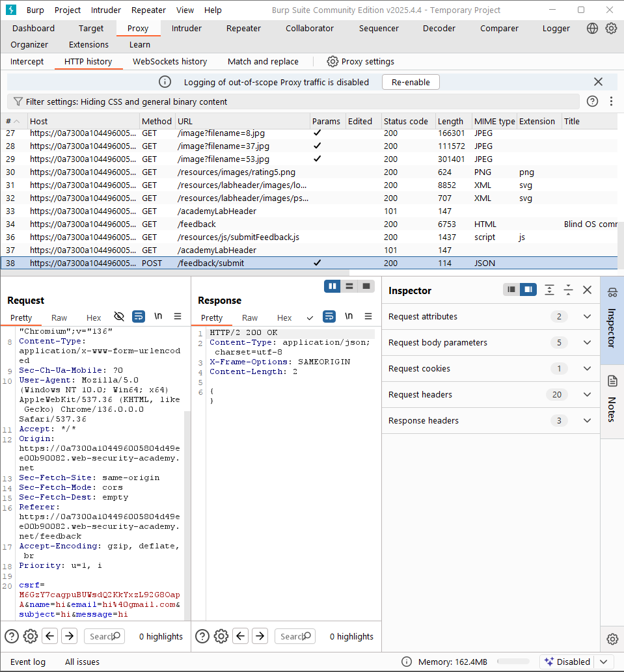624x672 pixels.
Task: Open Request panel hamburger menu
Action: point(178,316)
